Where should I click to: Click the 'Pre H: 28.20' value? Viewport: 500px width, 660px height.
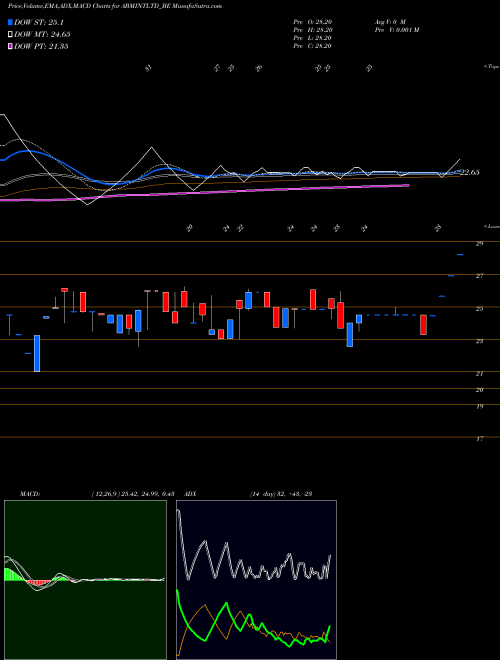point(312,30)
